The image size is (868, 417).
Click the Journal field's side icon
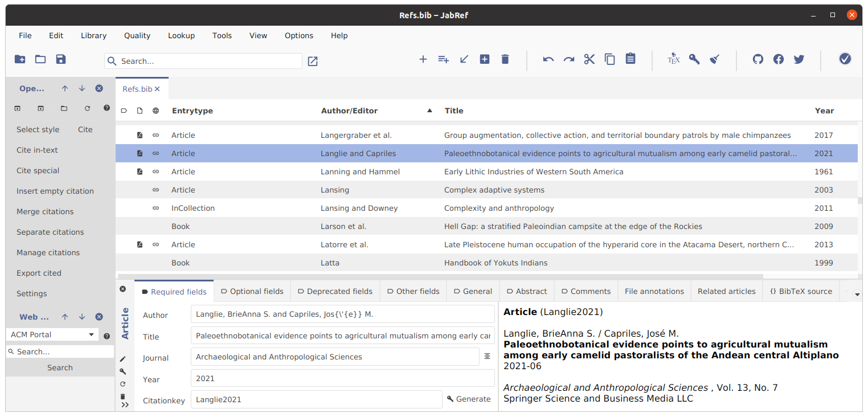(x=487, y=356)
